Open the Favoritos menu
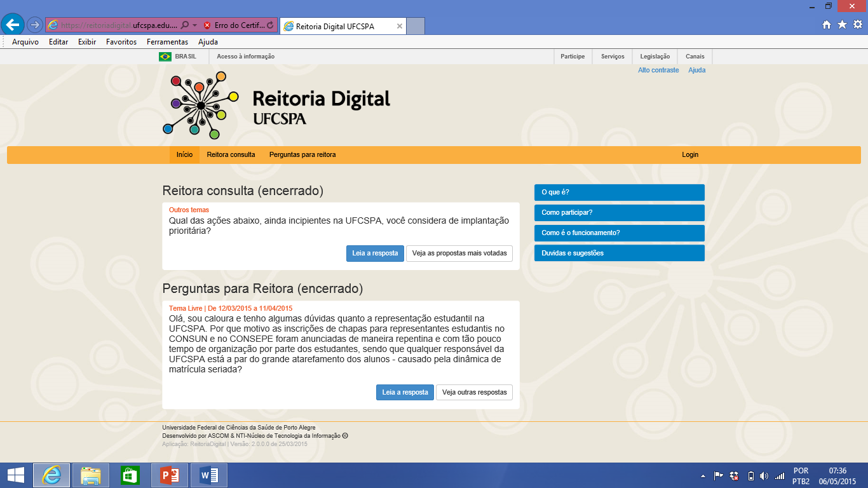This screenshot has height=488, width=868. pyautogui.click(x=121, y=42)
